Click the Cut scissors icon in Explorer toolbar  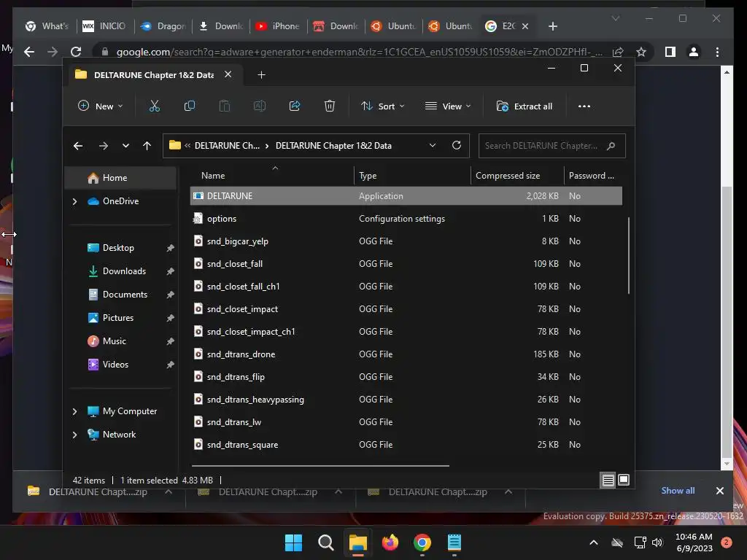pos(155,106)
